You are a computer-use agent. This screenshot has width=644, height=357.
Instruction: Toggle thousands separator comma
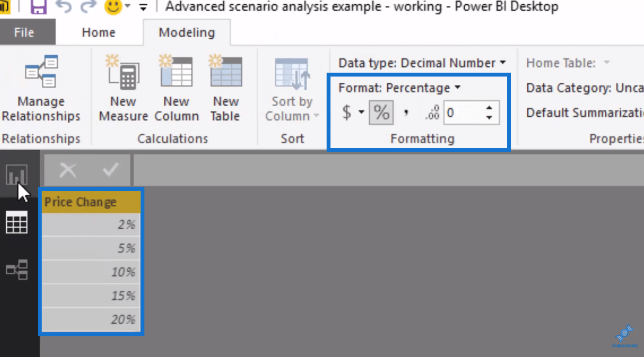point(406,113)
